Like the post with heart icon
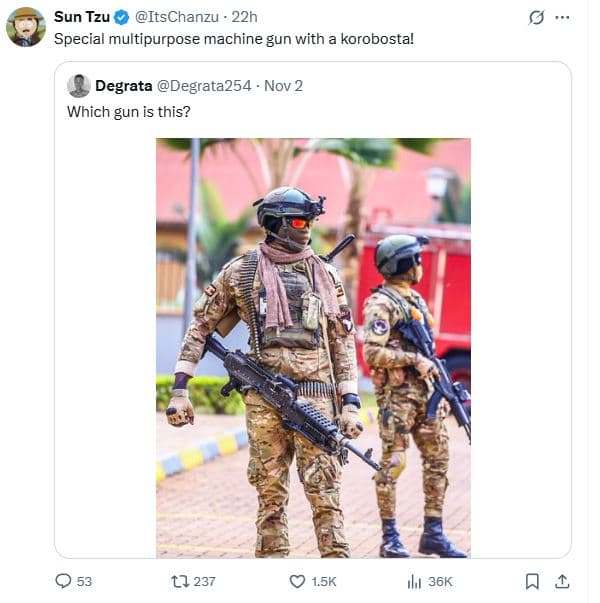This screenshot has width=600, height=603. point(297,581)
